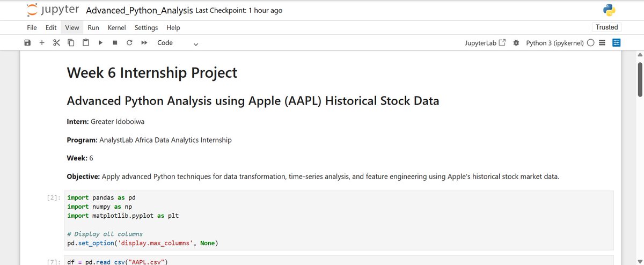Click the Display all columns comment
644x265 pixels.
[105, 234]
